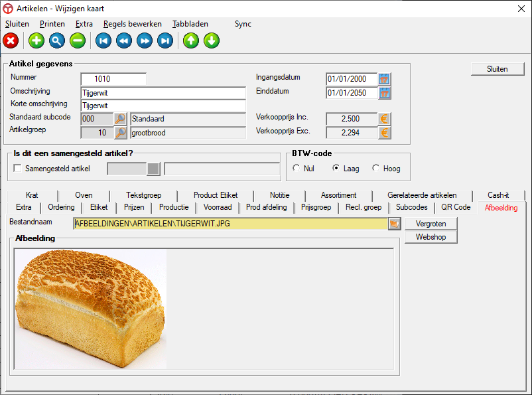Click gray lookup button for Samengesteld artikel
The width and height of the screenshot is (532, 395).
tap(153, 169)
